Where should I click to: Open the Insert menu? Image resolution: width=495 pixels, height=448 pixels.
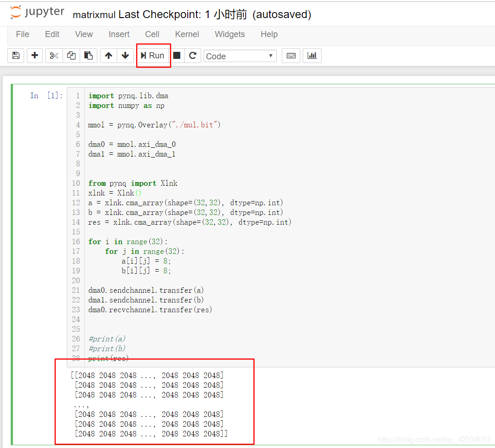tap(119, 34)
